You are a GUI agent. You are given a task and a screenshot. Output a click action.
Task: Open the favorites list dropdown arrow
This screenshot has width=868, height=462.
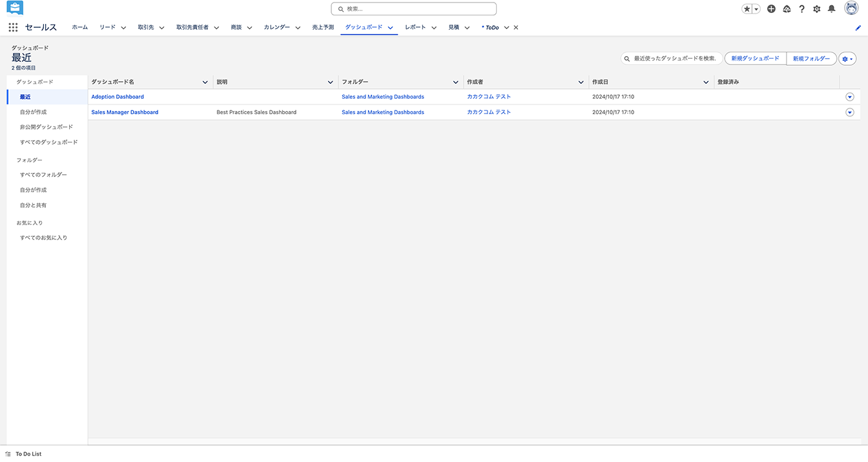(x=756, y=9)
